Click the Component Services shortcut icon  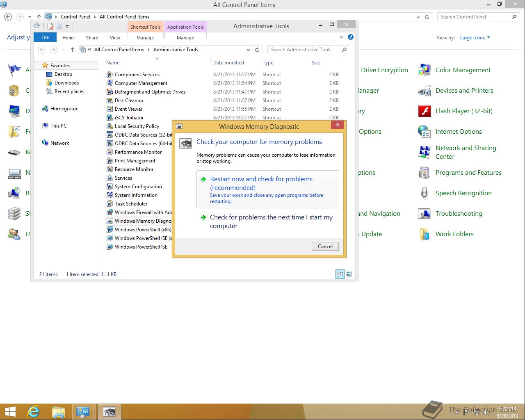pos(110,75)
